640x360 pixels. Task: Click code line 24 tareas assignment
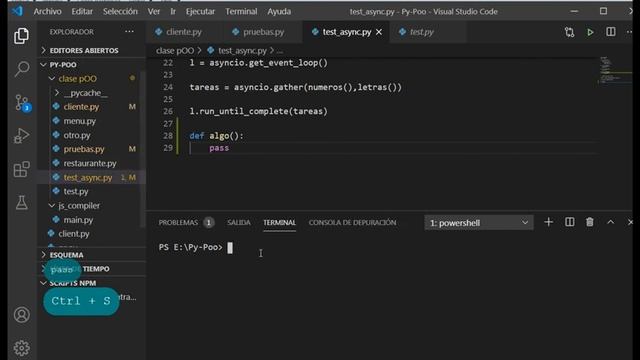tap(296, 87)
